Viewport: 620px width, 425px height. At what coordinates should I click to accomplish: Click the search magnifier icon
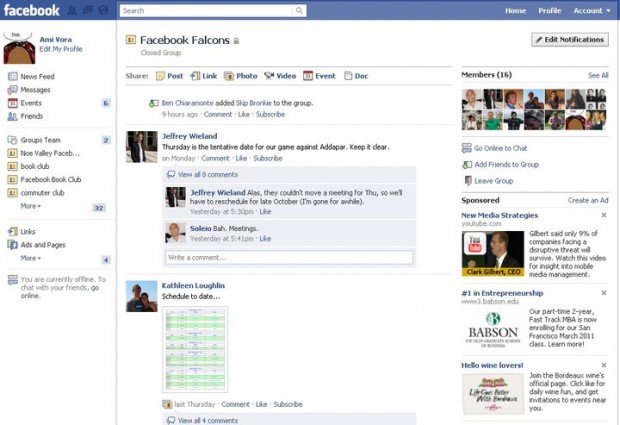(299, 11)
